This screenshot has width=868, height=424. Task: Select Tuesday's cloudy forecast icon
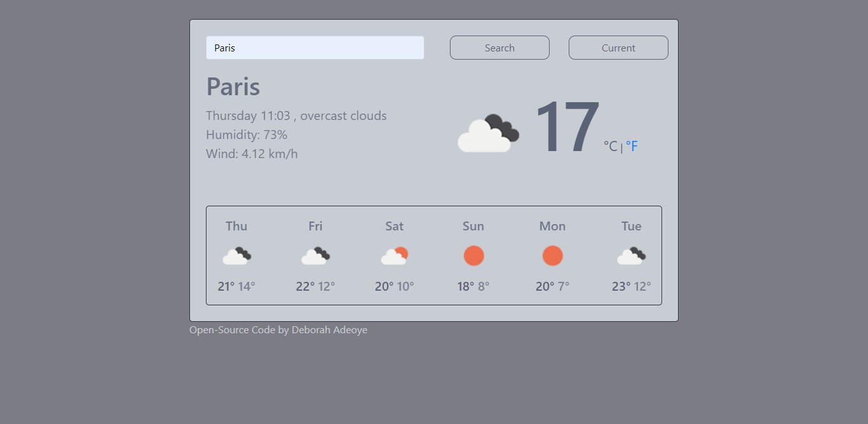pos(632,256)
